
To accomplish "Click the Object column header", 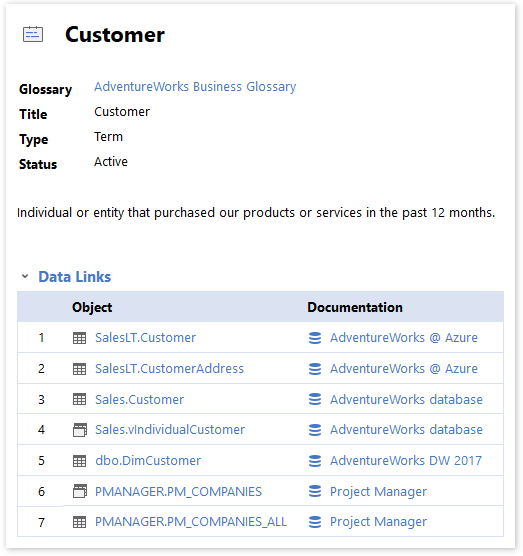I will [x=92, y=307].
